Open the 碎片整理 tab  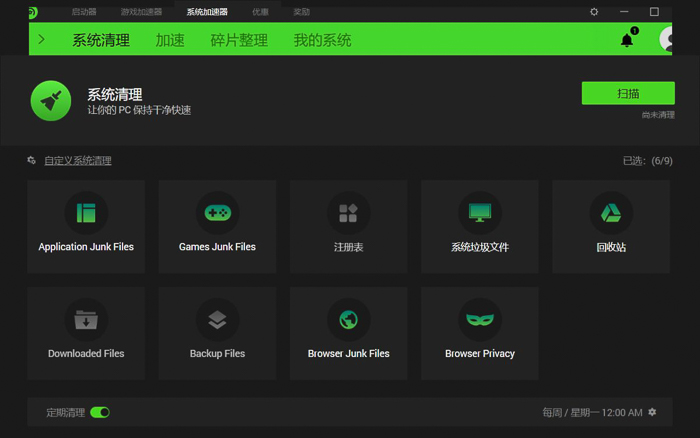click(x=239, y=40)
